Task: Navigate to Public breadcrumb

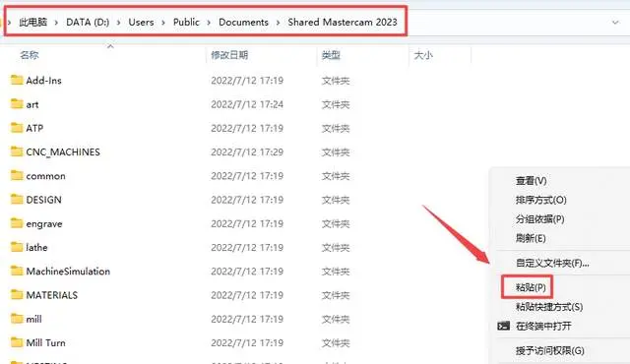Action: 186,22
